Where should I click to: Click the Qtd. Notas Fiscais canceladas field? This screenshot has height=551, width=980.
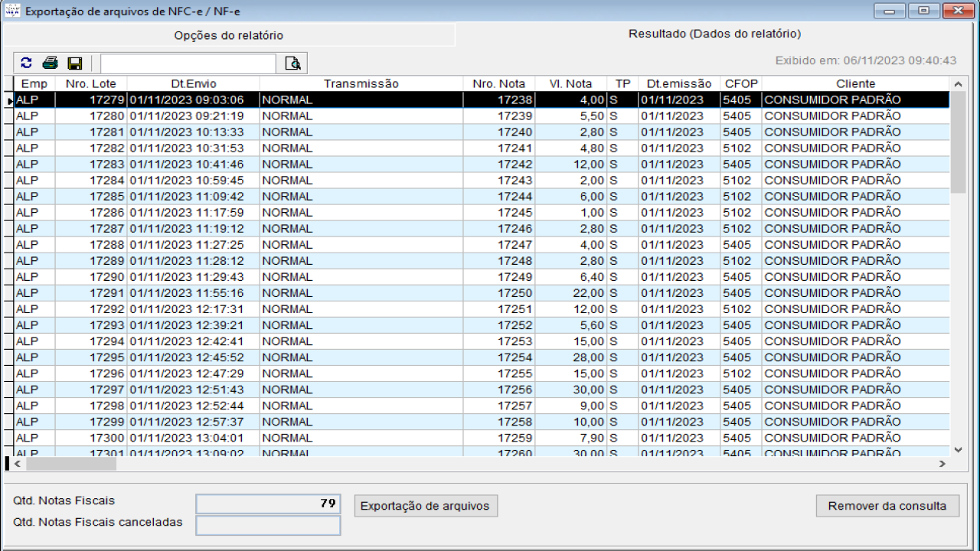268,525
